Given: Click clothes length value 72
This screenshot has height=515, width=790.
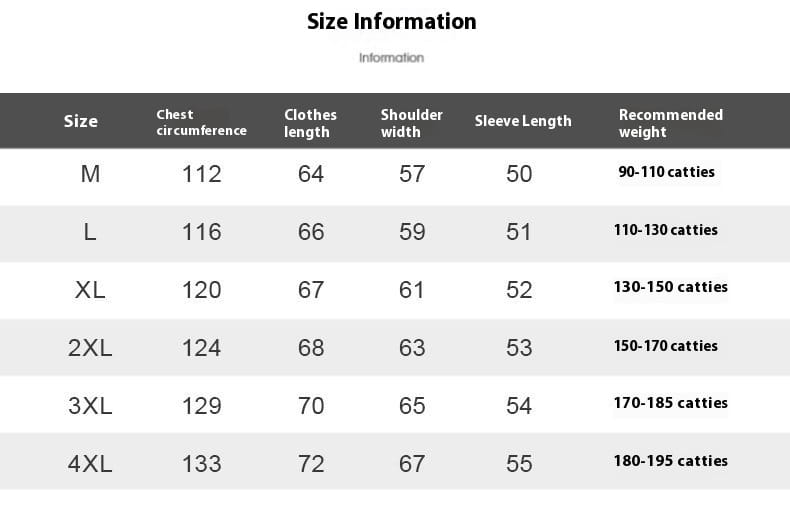Looking at the screenshot, I should 311,464.
